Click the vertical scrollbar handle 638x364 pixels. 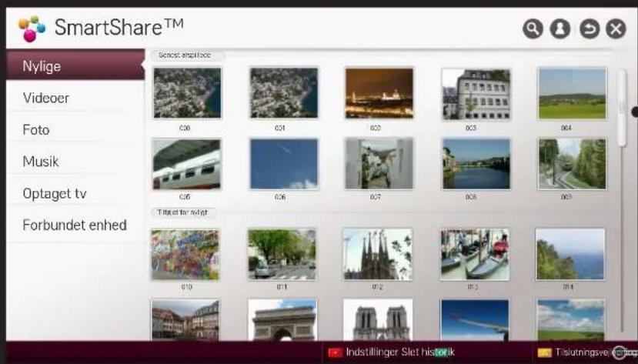click(622, 108)
